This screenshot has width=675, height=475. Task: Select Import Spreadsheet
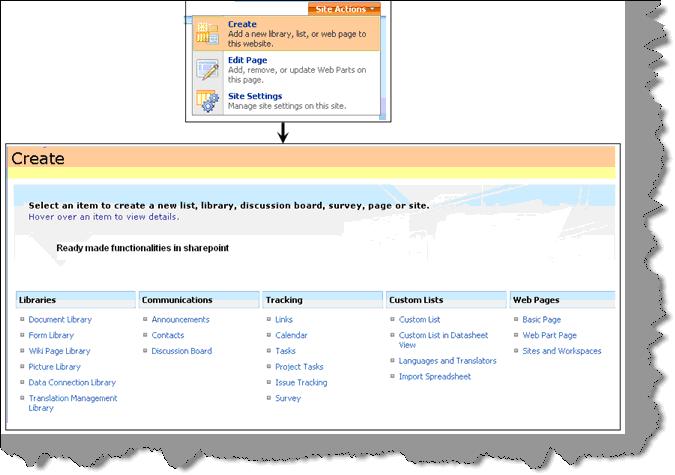tap(435, 376)
